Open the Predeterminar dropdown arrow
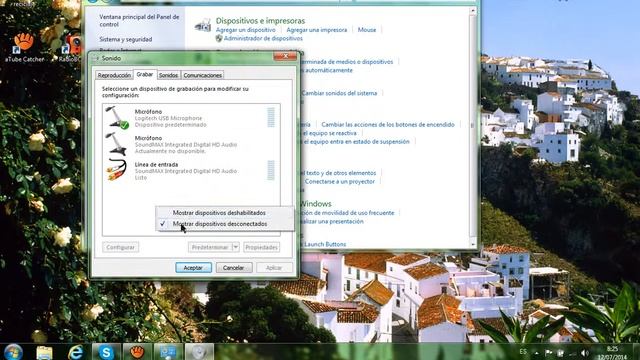 236,247
